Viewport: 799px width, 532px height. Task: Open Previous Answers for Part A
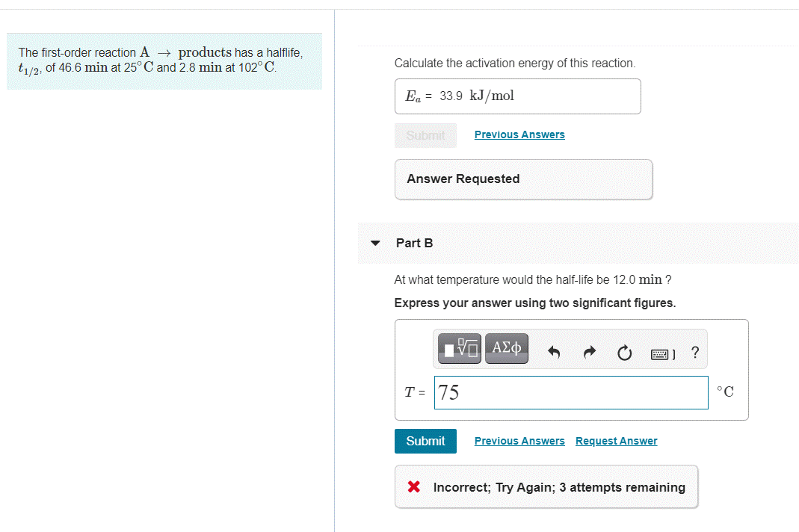point(519,134)
